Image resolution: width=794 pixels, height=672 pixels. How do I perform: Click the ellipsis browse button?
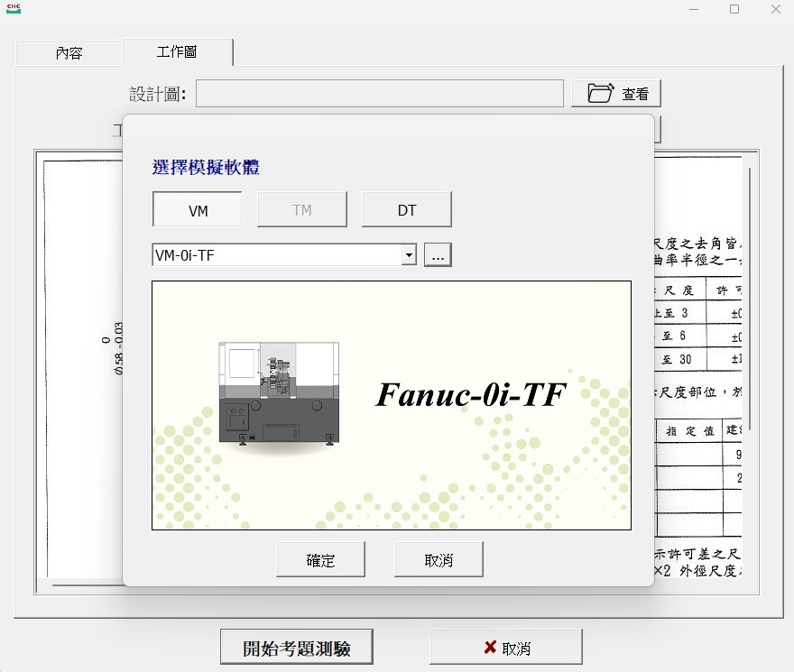click(x=438, y=254)
